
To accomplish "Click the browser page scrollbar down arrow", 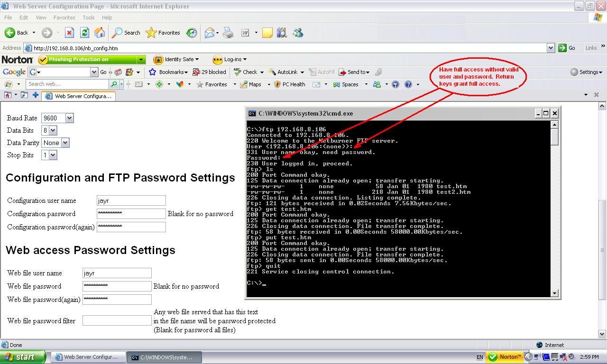I will point(602,334).
